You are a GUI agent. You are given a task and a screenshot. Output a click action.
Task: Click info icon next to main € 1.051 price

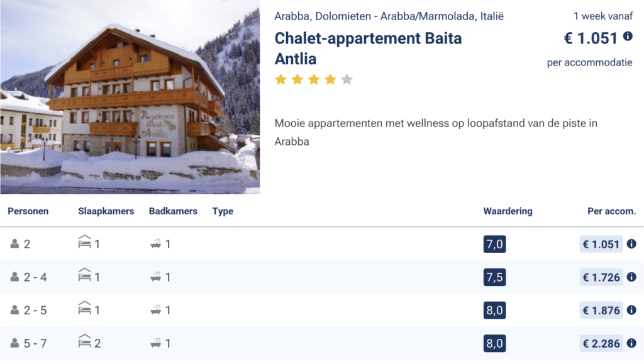tap(628, 37)
